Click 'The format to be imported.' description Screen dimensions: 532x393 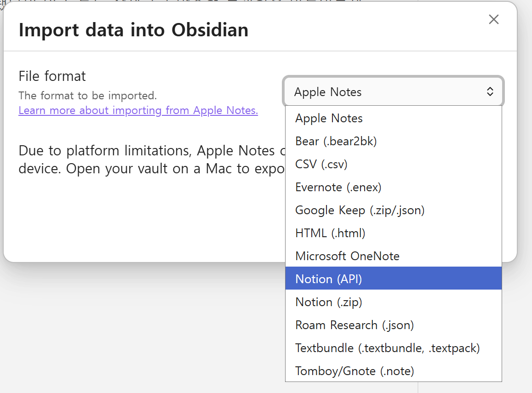click(87, 96)
